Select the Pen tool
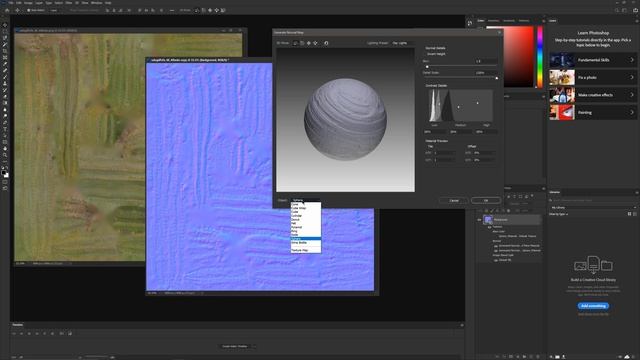Viewport: 640px width, 360px height. pos(5,122)
